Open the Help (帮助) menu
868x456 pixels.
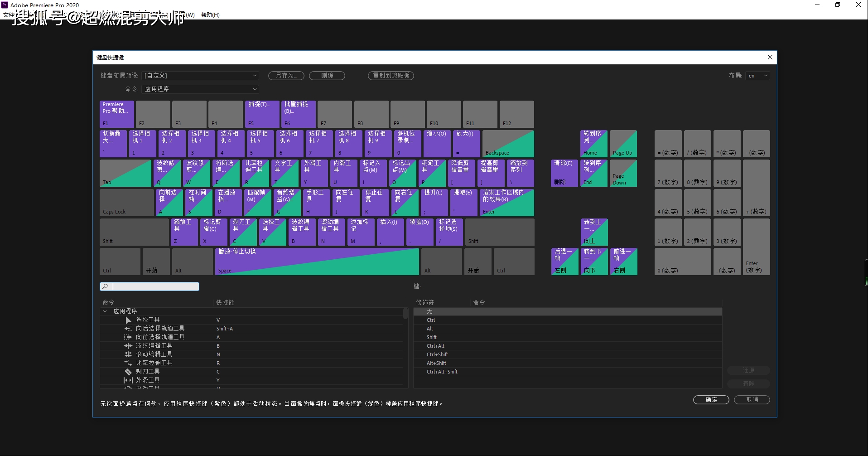click(x=210, y=15)
